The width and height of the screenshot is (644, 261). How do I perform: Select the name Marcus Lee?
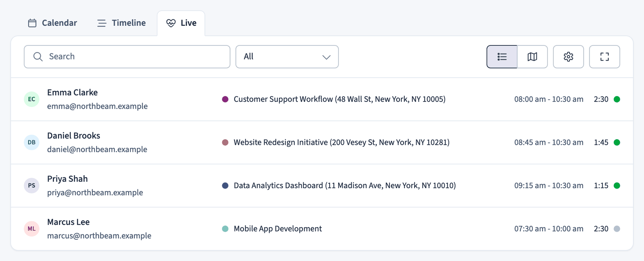tap(68, 222)
